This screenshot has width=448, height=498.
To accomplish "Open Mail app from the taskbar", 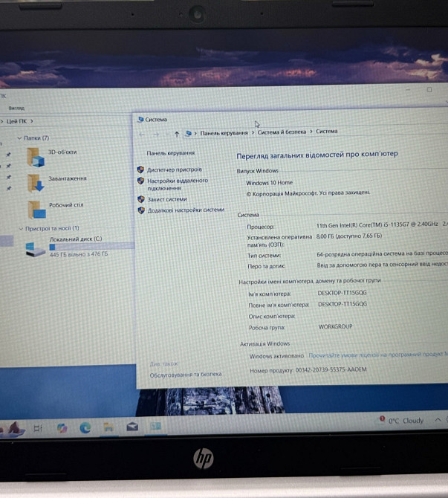I will (x=132, y=427).
